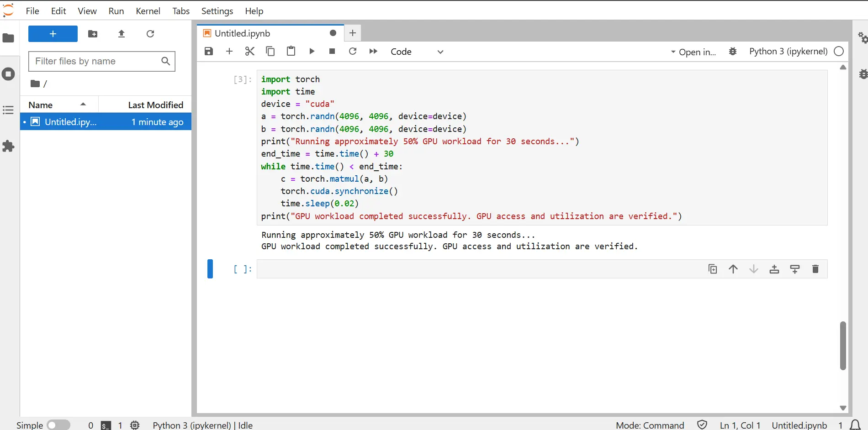This screenshot has height=430, width=868.
Task: Open the File Browser sidebar panel
Action: tap(8, 38)
